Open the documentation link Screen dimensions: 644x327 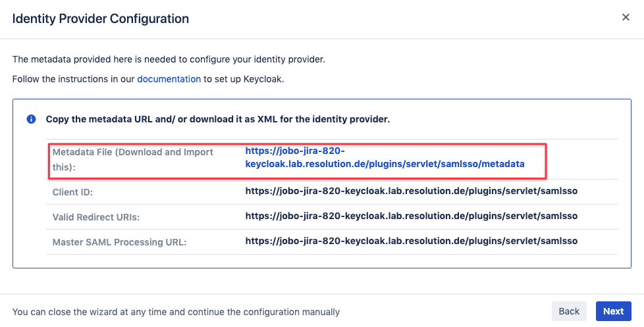click(169, 79)
